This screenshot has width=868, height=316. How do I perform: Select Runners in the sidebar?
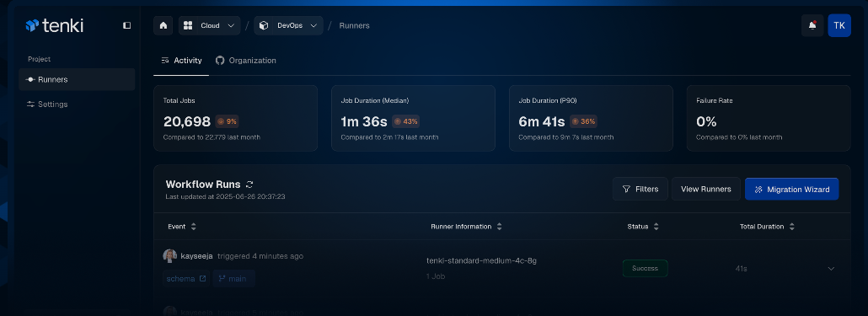click(77, 79)
